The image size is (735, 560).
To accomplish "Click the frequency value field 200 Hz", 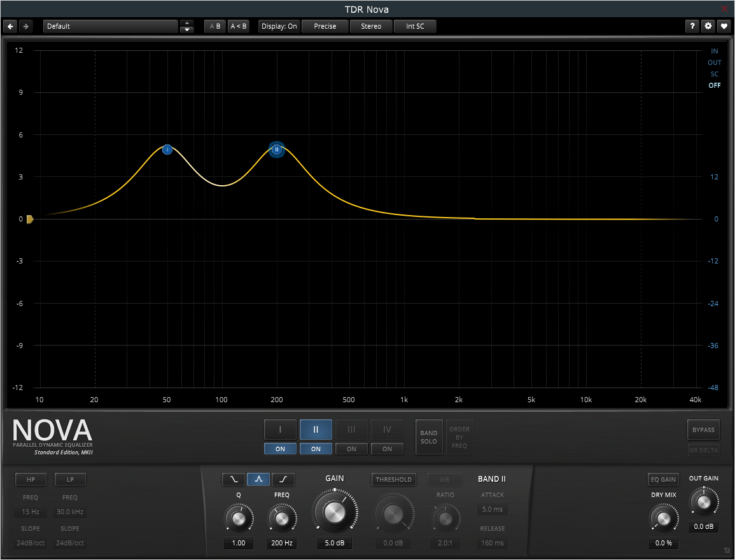I will point(282,543).
